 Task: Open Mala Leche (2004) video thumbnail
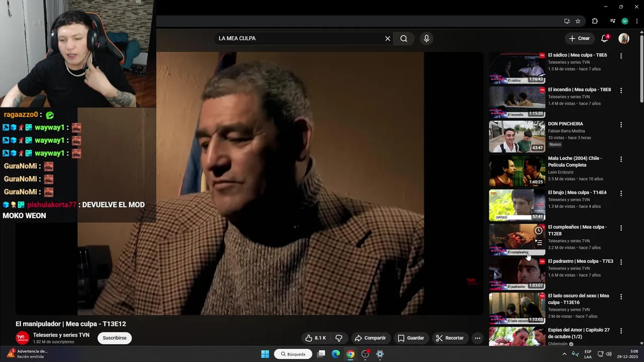click(517, 170)
